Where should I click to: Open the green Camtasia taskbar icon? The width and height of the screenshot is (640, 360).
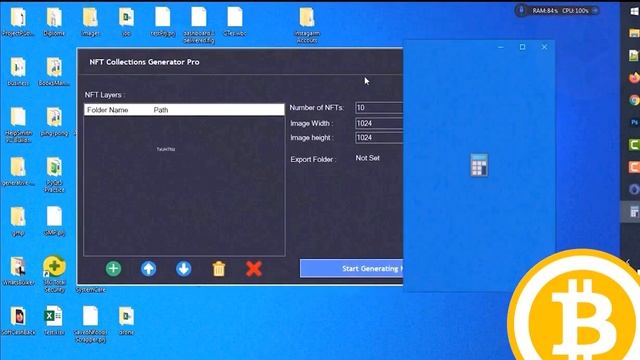(634, 144)
